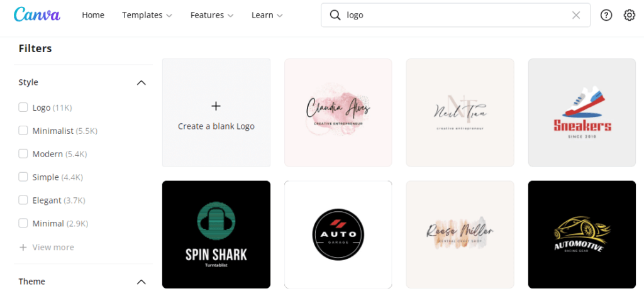Tick the Simple style checkbox
This screenshot has width=644, height=296.
[x=23, y=177]
